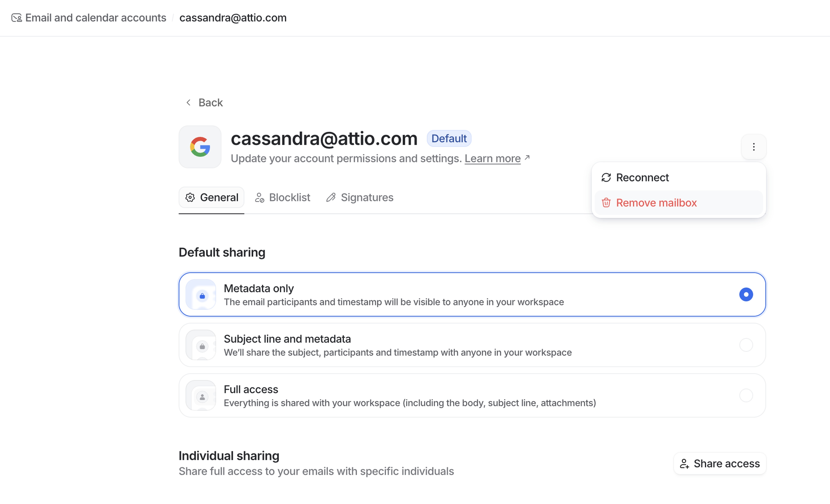The image size is (830, 504).
Task: Click the Default badge next to email
Action: (x=449, y=139)
